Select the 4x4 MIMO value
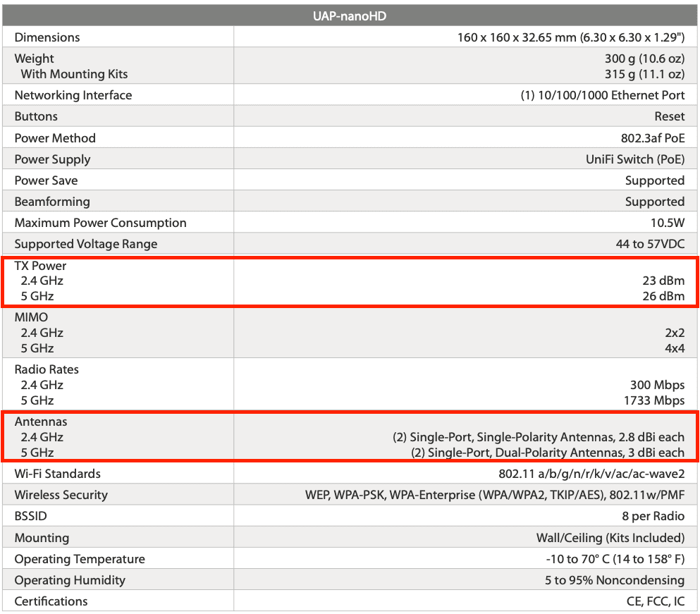 pyautogui.click(x=675, y=348)
